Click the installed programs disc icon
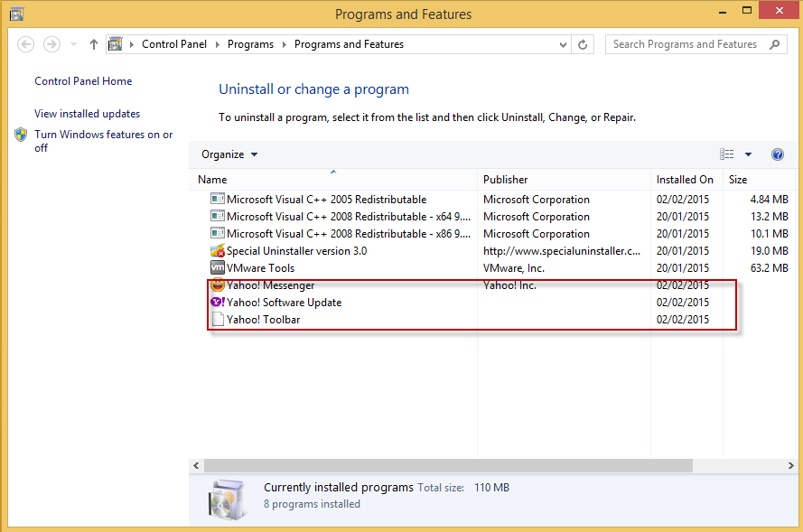 point(226,499)
